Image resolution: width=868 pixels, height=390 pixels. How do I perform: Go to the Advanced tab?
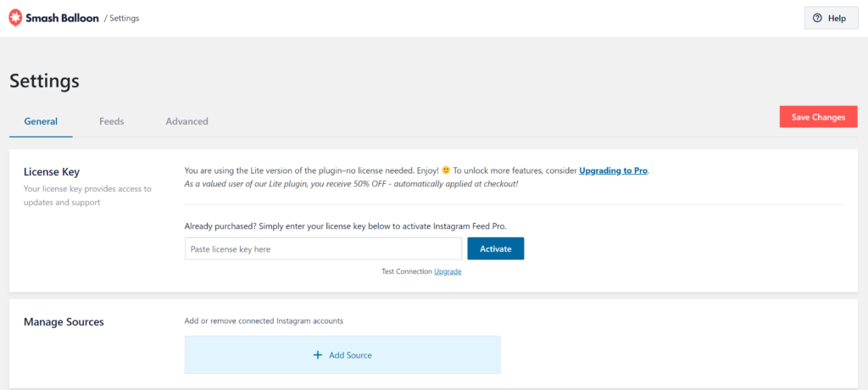(x=186, y=121)
